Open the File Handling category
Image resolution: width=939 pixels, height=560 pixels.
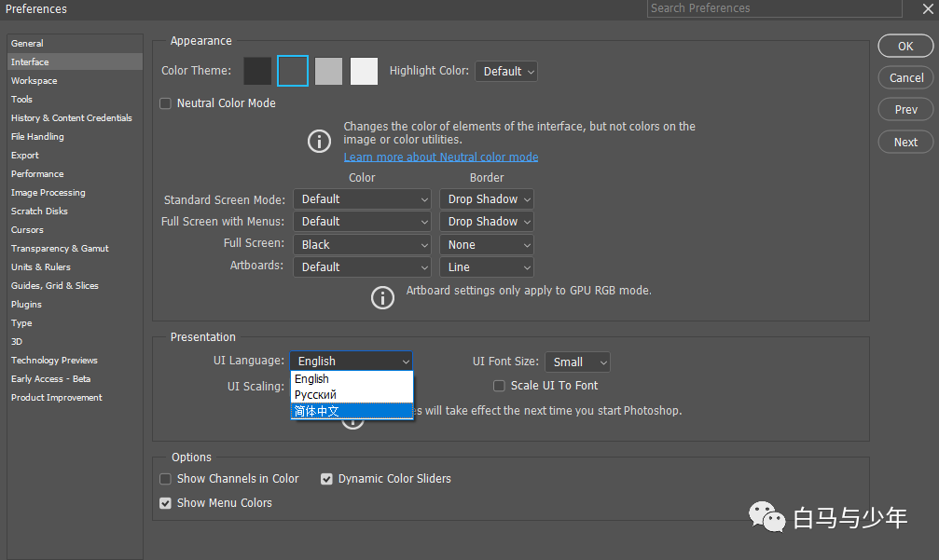75,136
